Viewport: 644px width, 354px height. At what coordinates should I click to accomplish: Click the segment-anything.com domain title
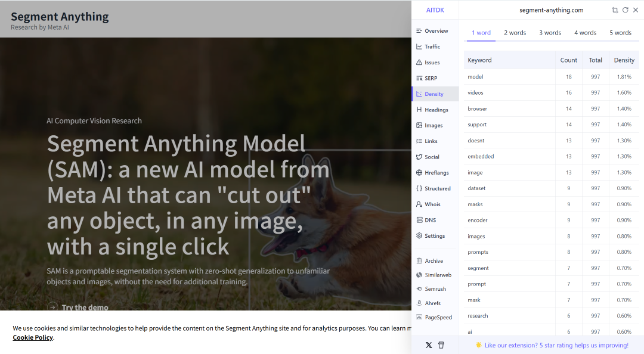551,10
